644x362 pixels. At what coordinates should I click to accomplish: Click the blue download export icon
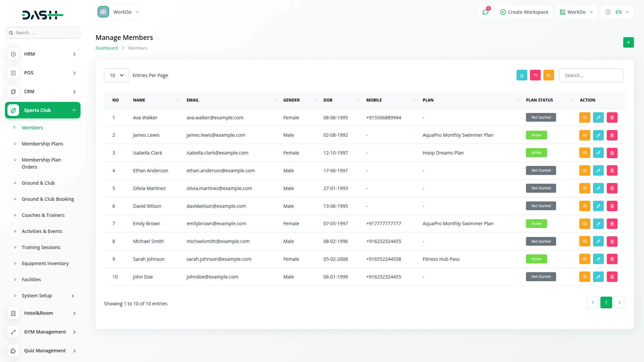[x=522, y=75]
